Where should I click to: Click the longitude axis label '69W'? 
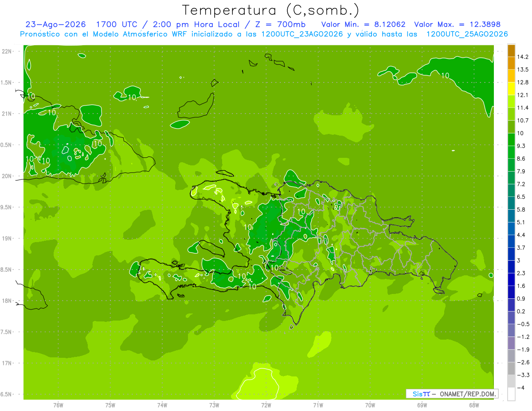pos(422,406)
